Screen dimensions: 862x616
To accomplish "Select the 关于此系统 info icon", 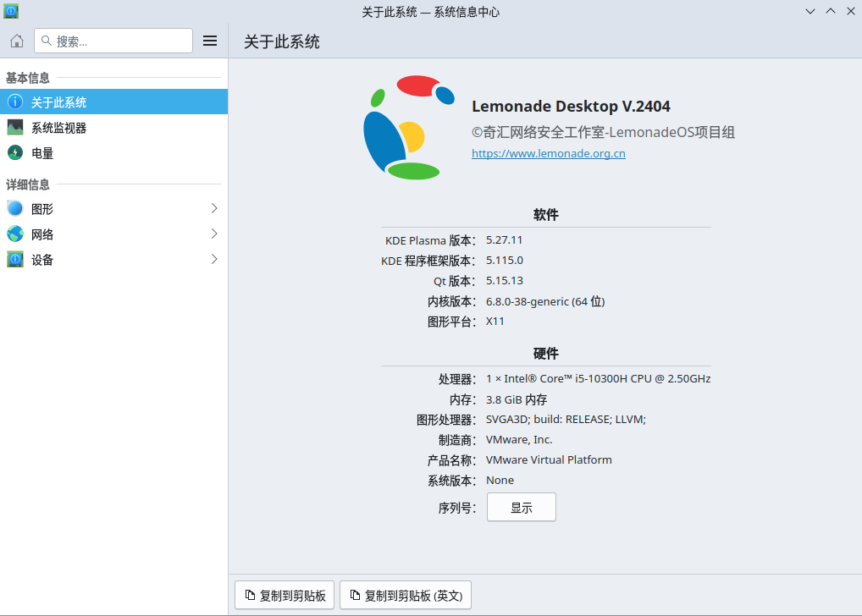I will click(15, 102).
